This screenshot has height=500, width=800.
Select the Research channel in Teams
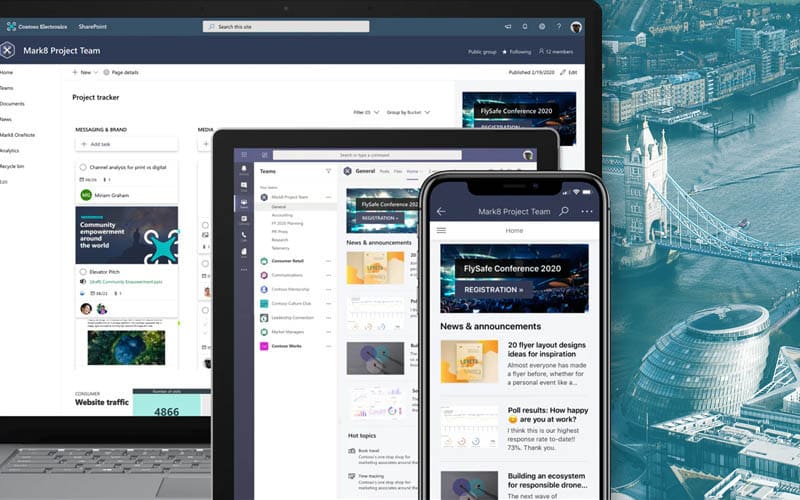280,240
